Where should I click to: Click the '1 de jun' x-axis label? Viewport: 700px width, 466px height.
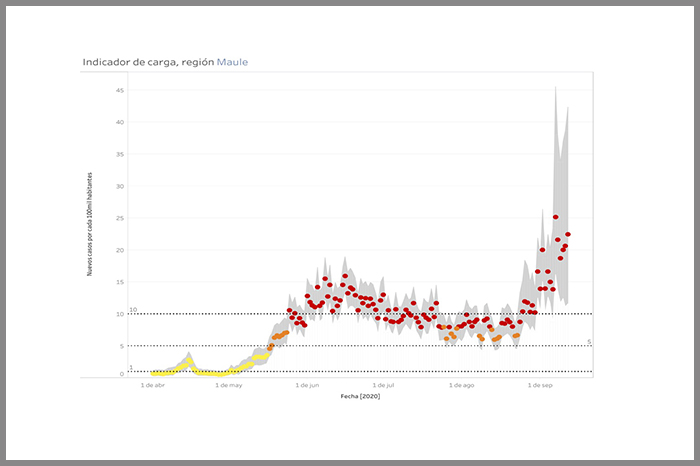pyautogui.click(x=307, y=384)
